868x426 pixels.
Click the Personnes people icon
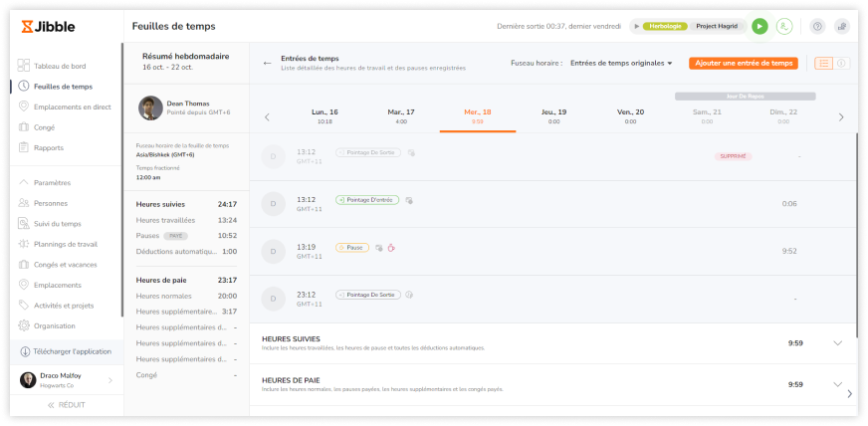tap(23, 203)
